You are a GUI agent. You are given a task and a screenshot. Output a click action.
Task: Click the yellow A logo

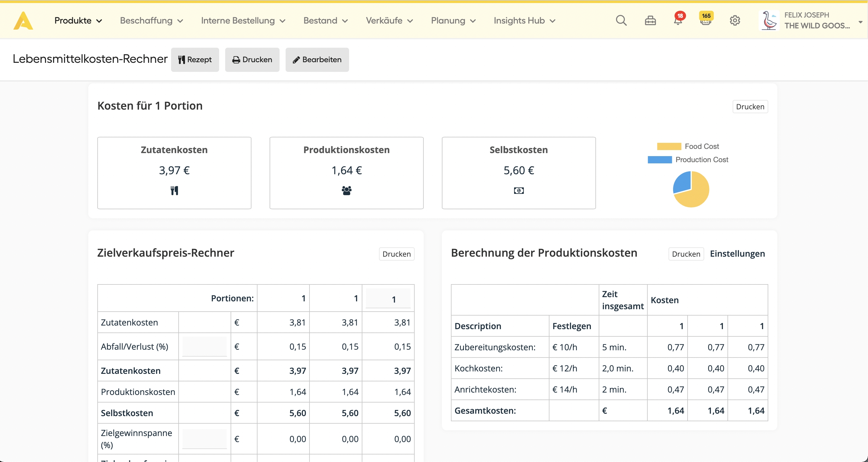click(23, 21)
